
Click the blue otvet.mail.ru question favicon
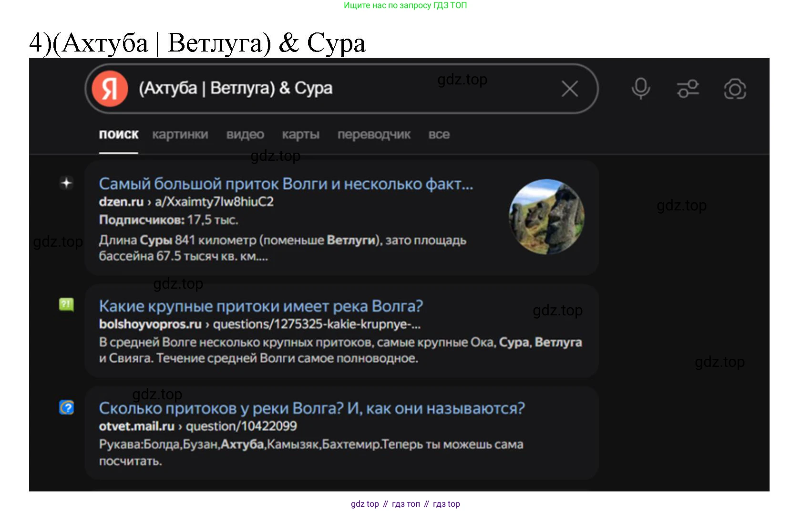[66, 407]
